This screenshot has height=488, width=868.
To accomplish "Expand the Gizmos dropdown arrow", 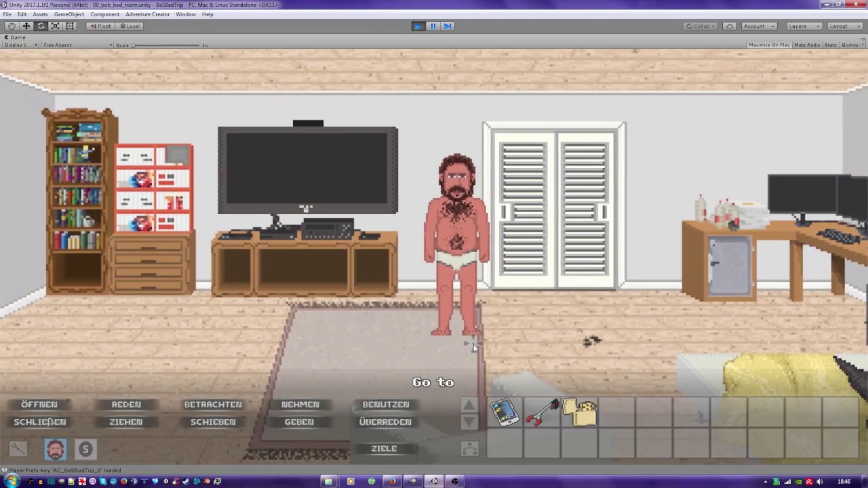I will coord(862,45).
